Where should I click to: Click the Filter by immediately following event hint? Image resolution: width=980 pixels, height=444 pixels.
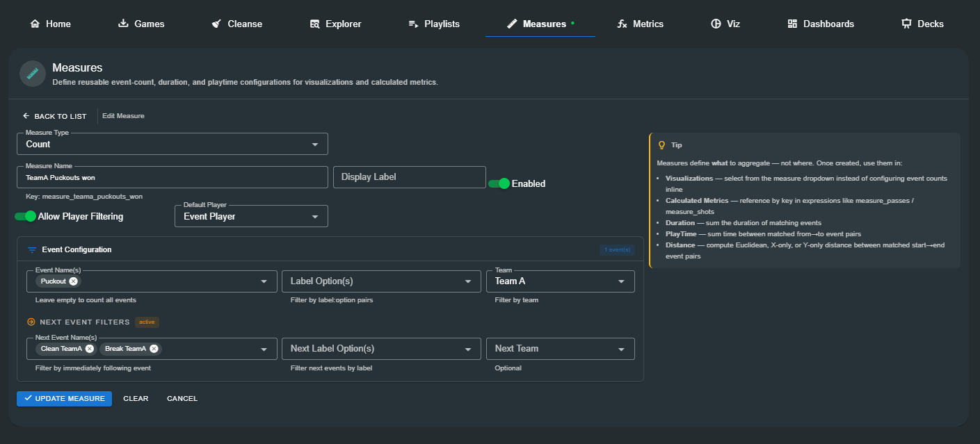click(x=93, y=368)
